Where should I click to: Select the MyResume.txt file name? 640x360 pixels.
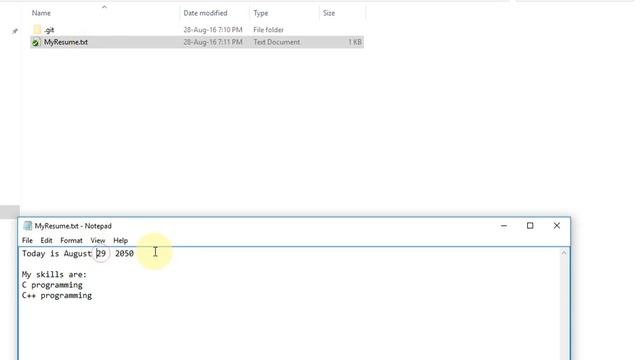pyautogui.click(x=66, y=42)
